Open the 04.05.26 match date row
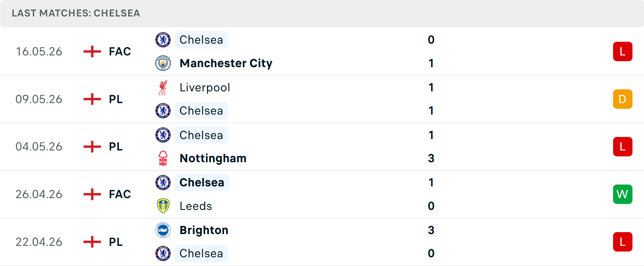644x266 pixels. click(322, 147)
